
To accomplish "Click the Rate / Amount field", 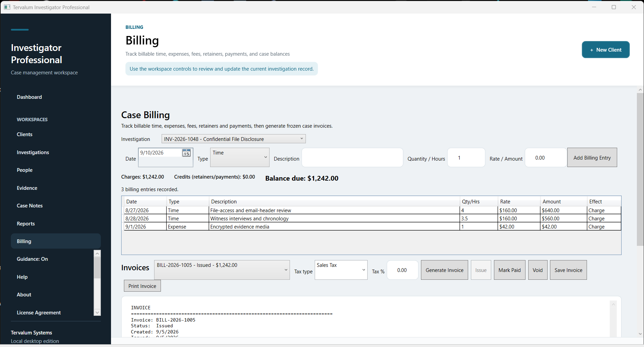I will [546, 158].
